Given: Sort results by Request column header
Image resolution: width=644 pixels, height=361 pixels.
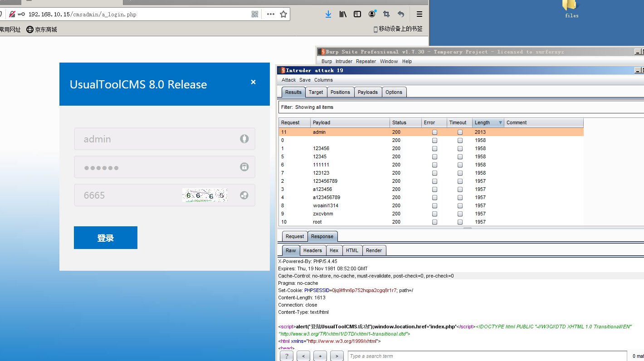Looking at the screenshot, I should coord(294,122).
